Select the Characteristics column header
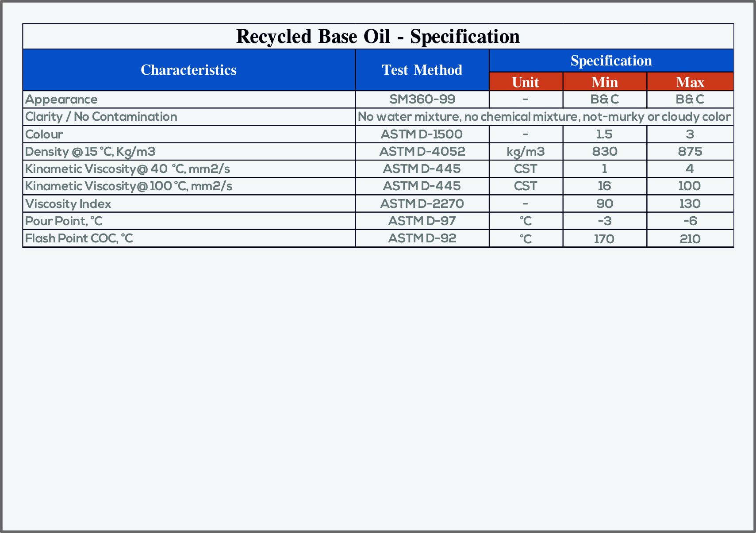The image size is (756, 533). click(188, 70)
